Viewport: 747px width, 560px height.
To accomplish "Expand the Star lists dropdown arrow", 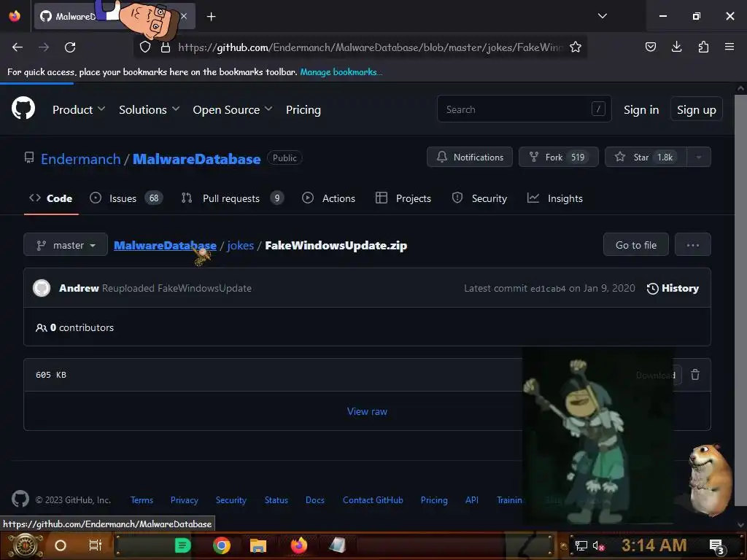I will 698,157.
